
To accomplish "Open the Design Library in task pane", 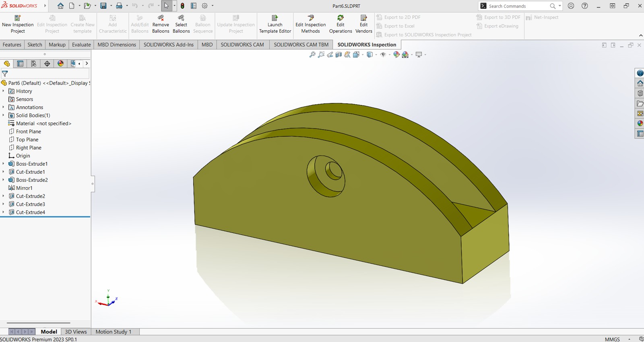I will pos(640,93).
